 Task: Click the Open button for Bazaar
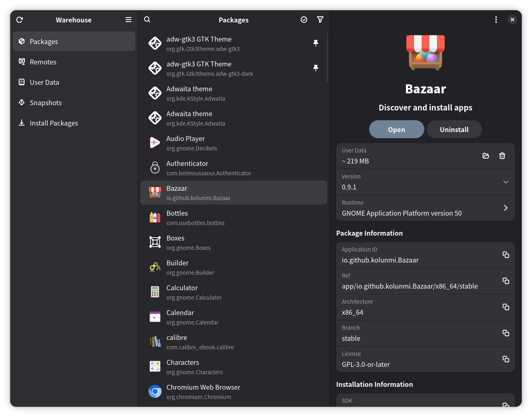[x=397, y=129]
